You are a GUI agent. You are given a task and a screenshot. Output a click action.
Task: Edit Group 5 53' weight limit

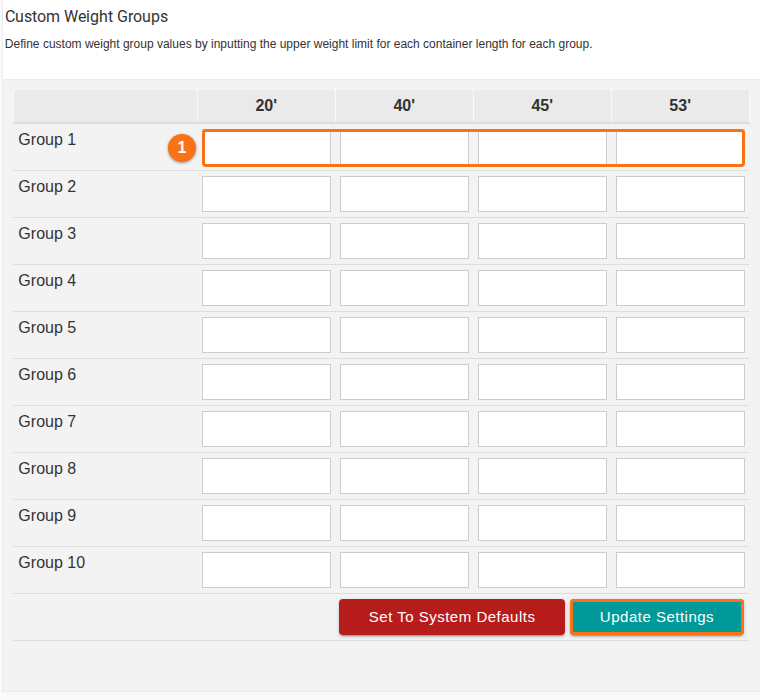click(680, 335)
